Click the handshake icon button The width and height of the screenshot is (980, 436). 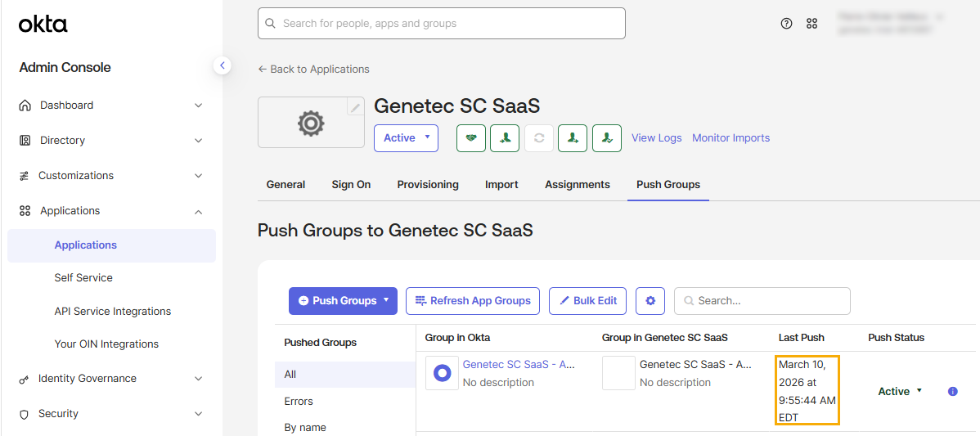click(471, 138)
